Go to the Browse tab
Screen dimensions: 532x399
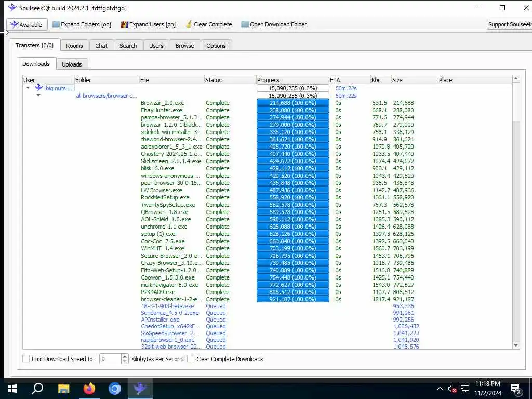[x=184, y=46]
